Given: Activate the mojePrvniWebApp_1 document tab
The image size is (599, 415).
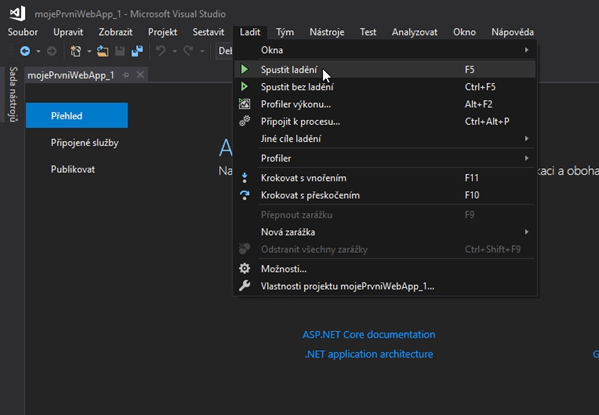Looking at the screenshot, I should [x=71, y=75].
